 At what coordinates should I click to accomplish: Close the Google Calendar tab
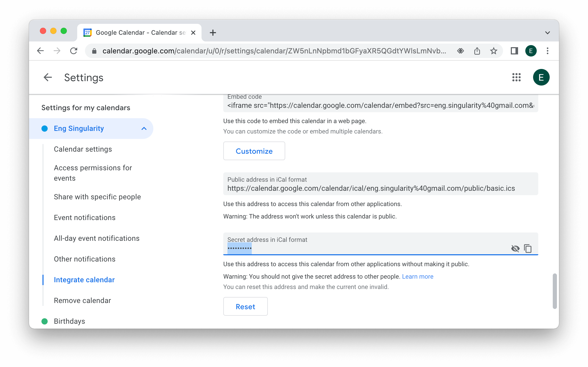pos(193,33)
